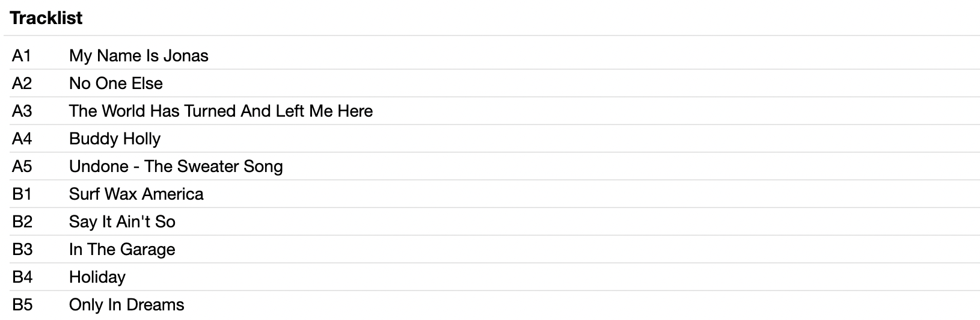The height and width of the screenshot is (320, 980).
Task: Select the track In The Garage
Action: [x=122, y=250]
